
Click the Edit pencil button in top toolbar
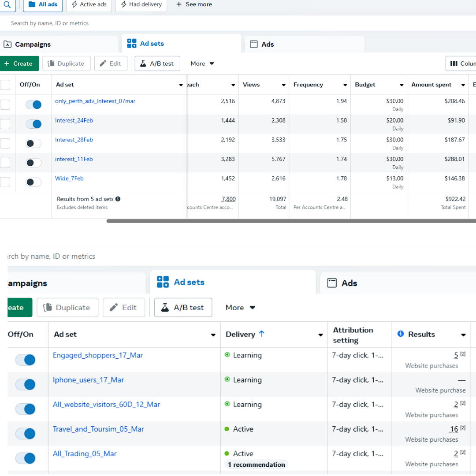pos(111,63)
